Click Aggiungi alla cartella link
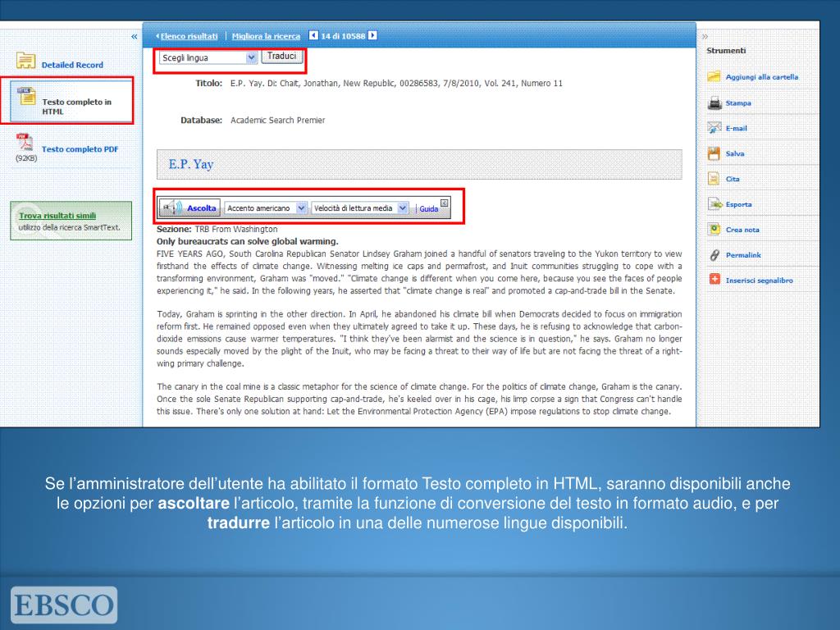Image resolution: width=840 pixels, height=630 pixels. coord(762,76)
